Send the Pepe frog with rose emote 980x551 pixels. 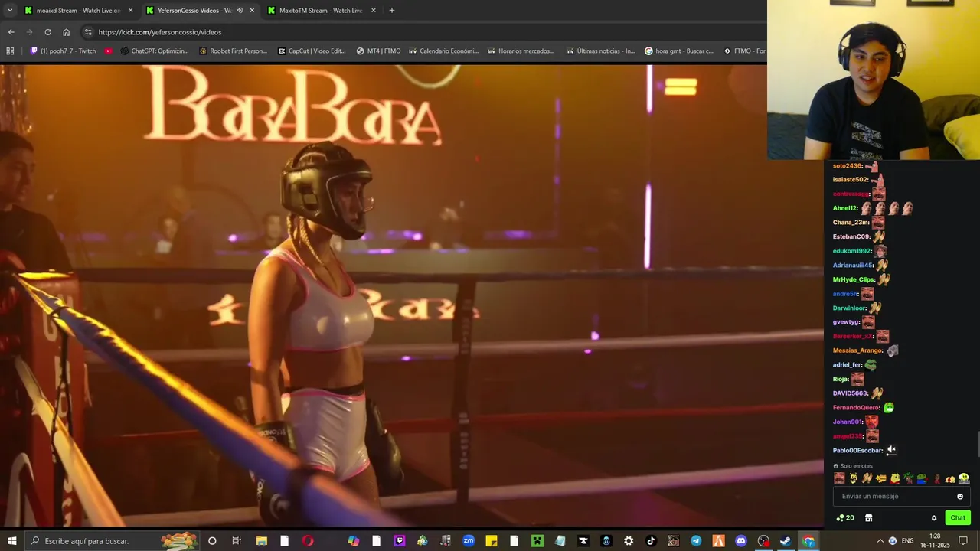[x=922, y=478]
